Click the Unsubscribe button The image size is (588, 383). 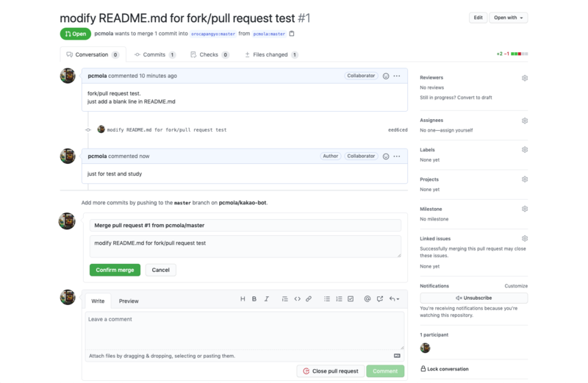pyautogui.click(x=473, y=298)
